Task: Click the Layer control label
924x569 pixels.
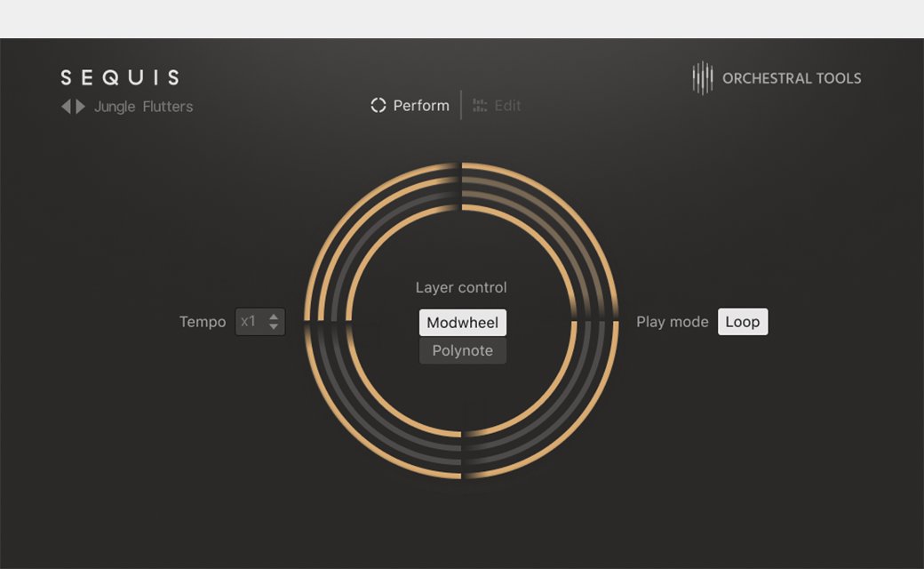Action: [x=461, y=287]
